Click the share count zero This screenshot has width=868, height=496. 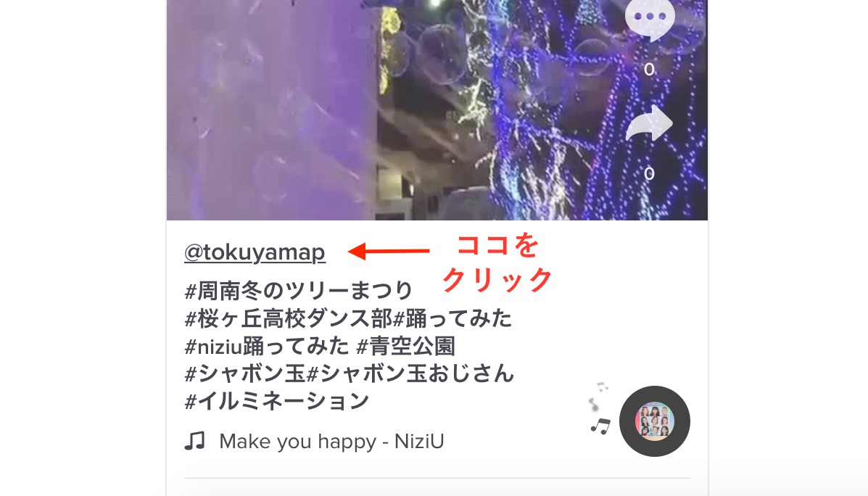tap(649, 174)
